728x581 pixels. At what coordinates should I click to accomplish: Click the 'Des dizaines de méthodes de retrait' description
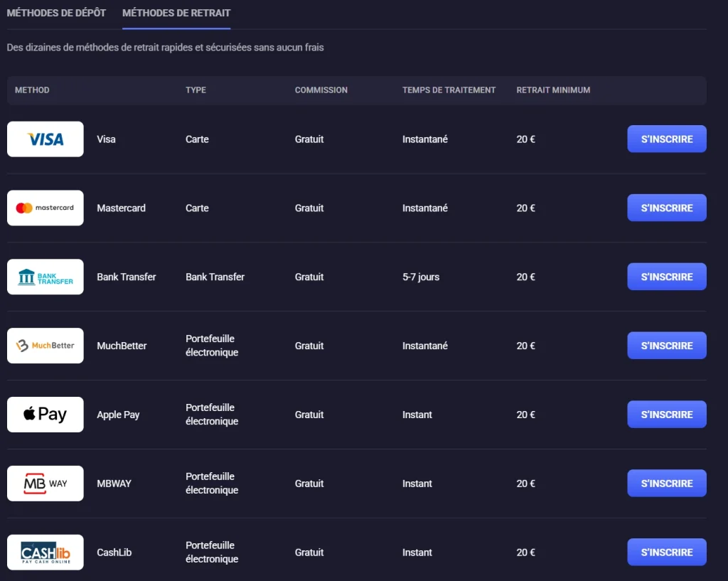[165, 48]
